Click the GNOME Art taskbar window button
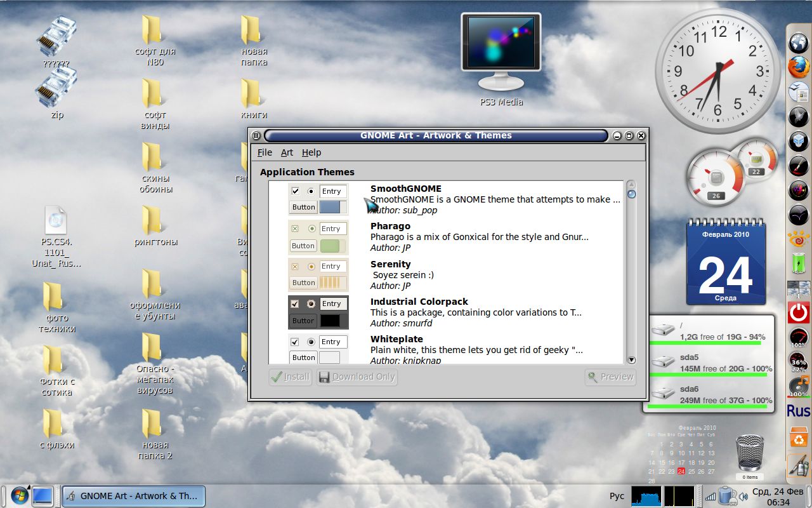The height and width of the screenshot is (508, 812). [134, 496]
